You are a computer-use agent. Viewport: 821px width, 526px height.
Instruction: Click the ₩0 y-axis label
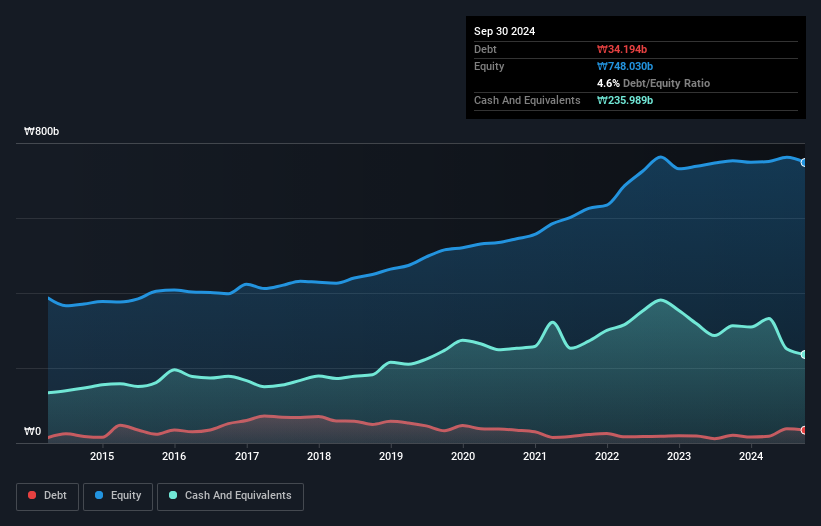[32, 431]
